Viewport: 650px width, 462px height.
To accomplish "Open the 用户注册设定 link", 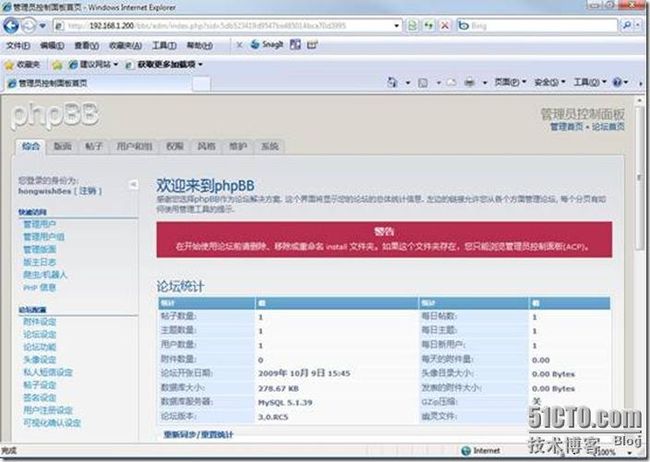I will coord(48,410).
